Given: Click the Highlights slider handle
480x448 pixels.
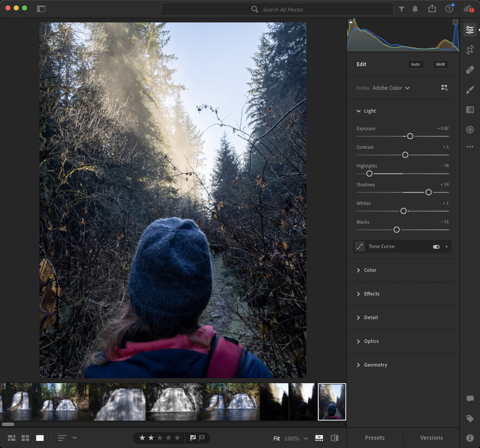Looking at the screenshot, I should coord(369,173).
